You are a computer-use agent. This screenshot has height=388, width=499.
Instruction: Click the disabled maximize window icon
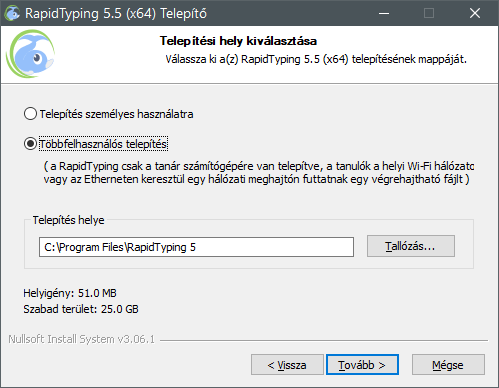pos(429,13)
